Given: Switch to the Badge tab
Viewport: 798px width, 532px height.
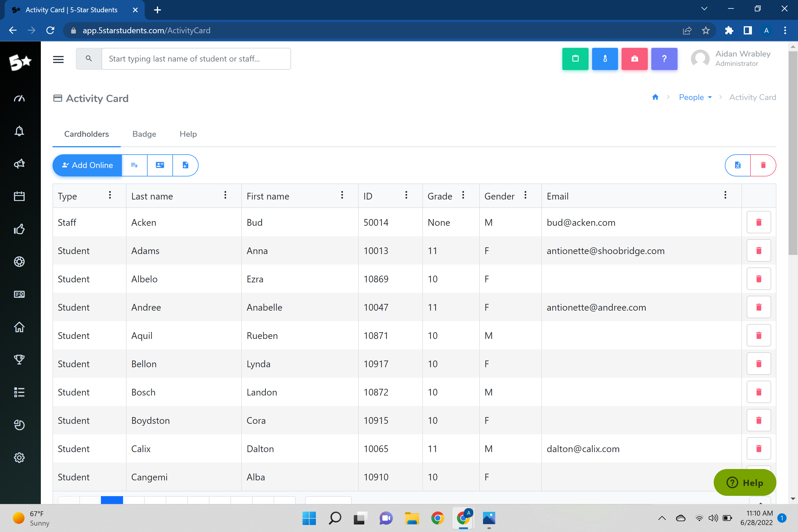Looking at the screenshot, I should (x=144, y=134).
